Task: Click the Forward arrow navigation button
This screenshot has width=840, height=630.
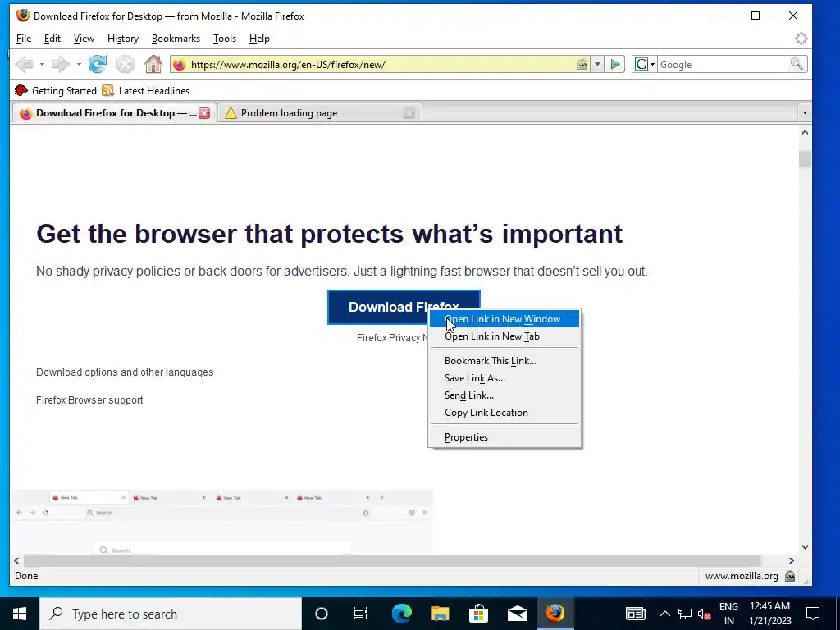Action: click(60, 64)
